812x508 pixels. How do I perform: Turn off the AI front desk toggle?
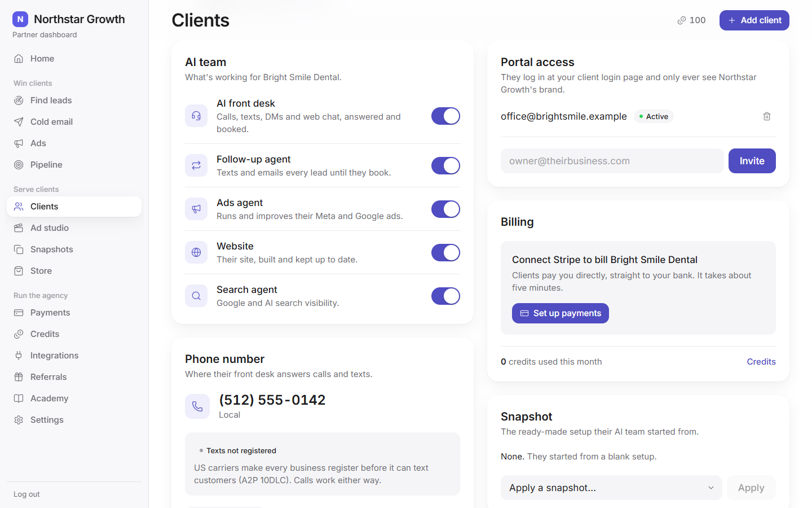445,116
